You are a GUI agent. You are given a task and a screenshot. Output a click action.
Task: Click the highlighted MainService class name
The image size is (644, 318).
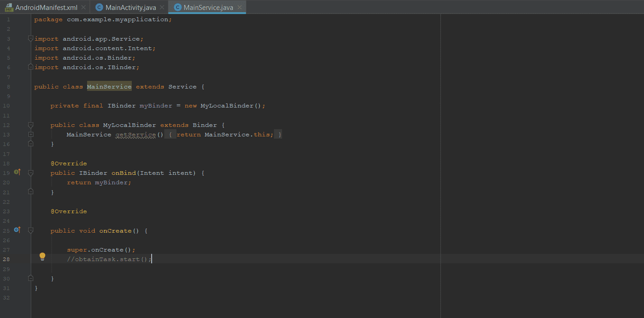(x=109, y=87)
